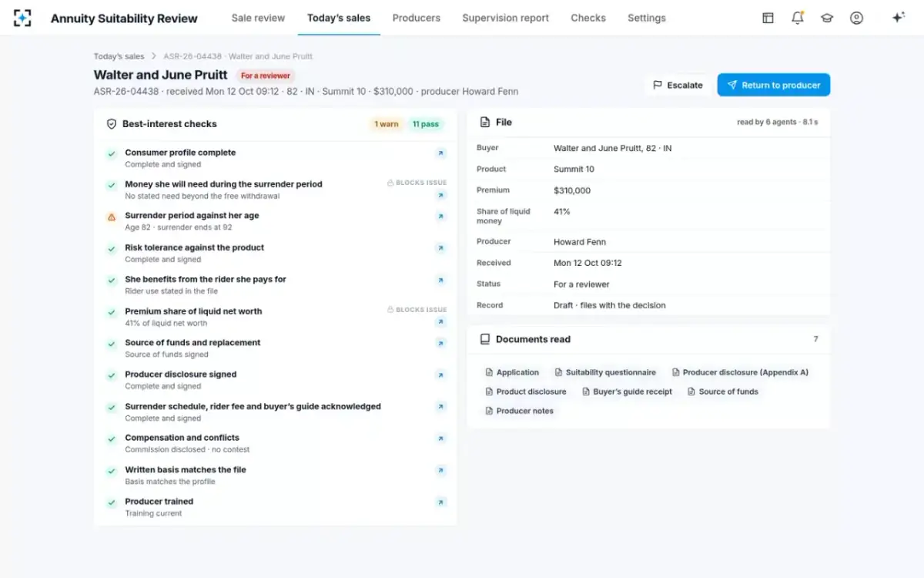Launch the AI sparkle assistant icon

tap(898, 18)
